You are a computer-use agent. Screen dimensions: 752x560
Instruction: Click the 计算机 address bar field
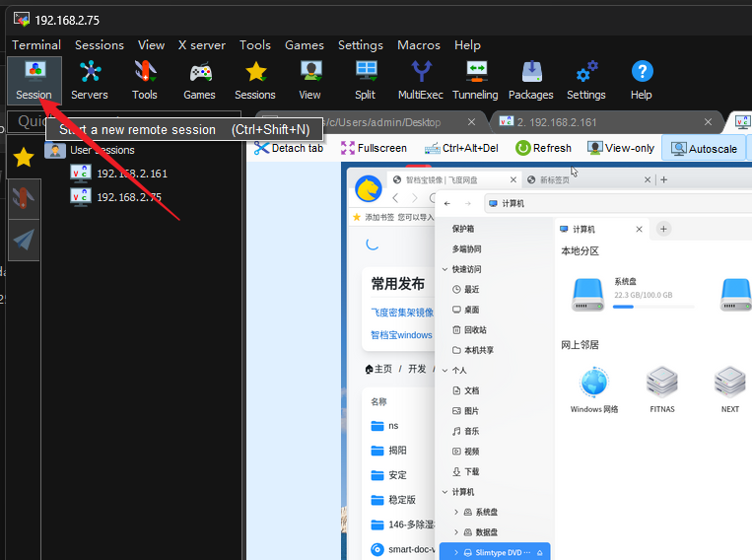point(618,203)
